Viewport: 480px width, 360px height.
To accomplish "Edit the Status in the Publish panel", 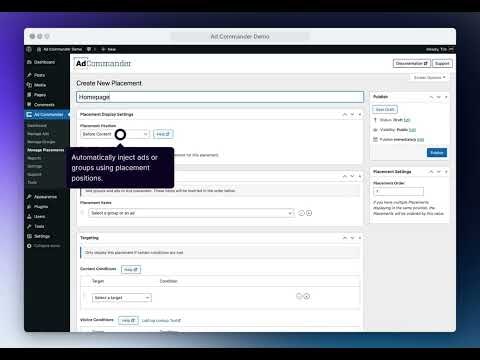I will pyautogui.click(x=407, y=120).
